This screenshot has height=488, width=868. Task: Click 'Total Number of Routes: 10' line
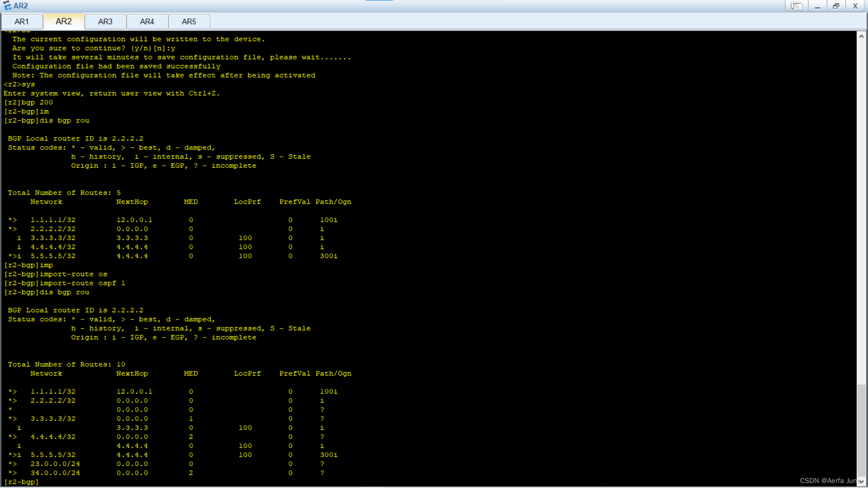tap(66, 365)
